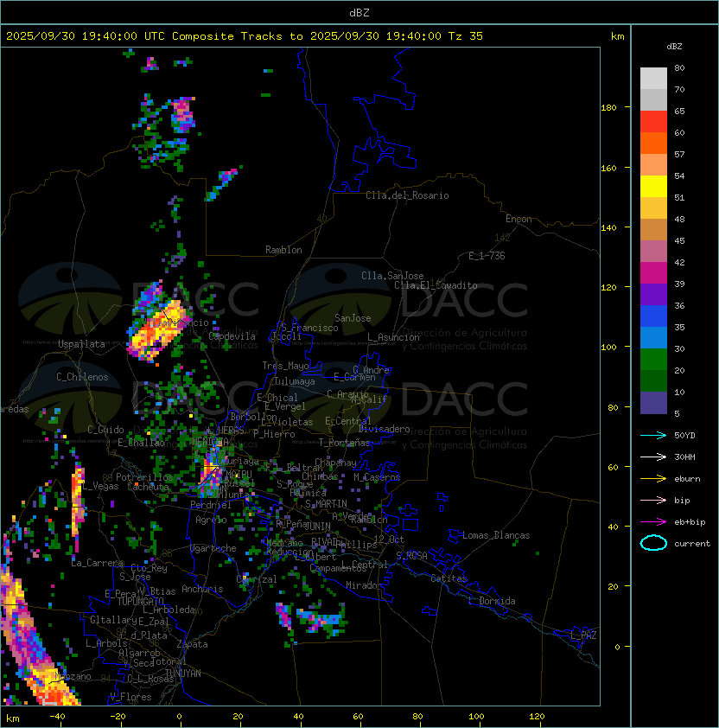Image resolution: width=719 pixels, height=728 pixels.
Task: Click the intense yellow-red storm cell near Uspallata
Action: pyautogui.click(x=156, y=330)
